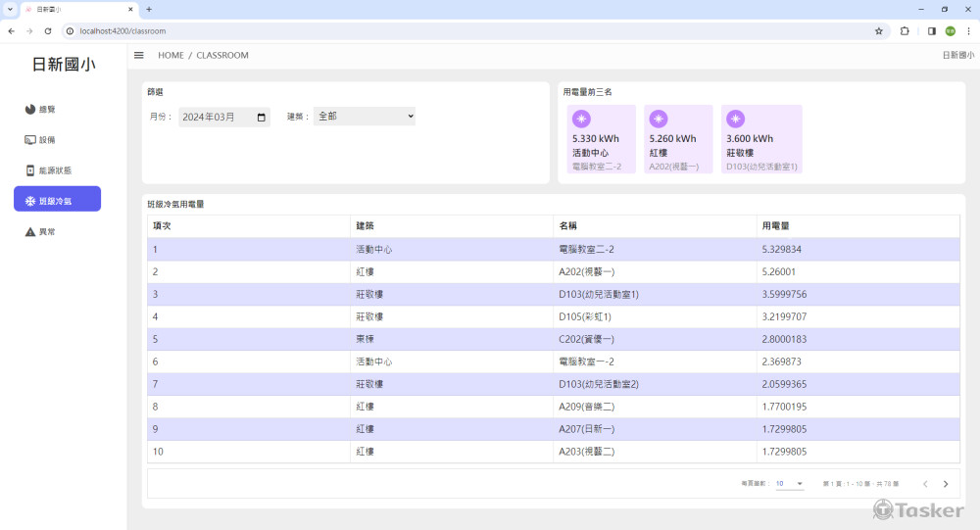Click the CLASSROOM breadcrumb link
Image resolution: width=980 pixels, height=530 pixels.
click(x=222, y=56)
